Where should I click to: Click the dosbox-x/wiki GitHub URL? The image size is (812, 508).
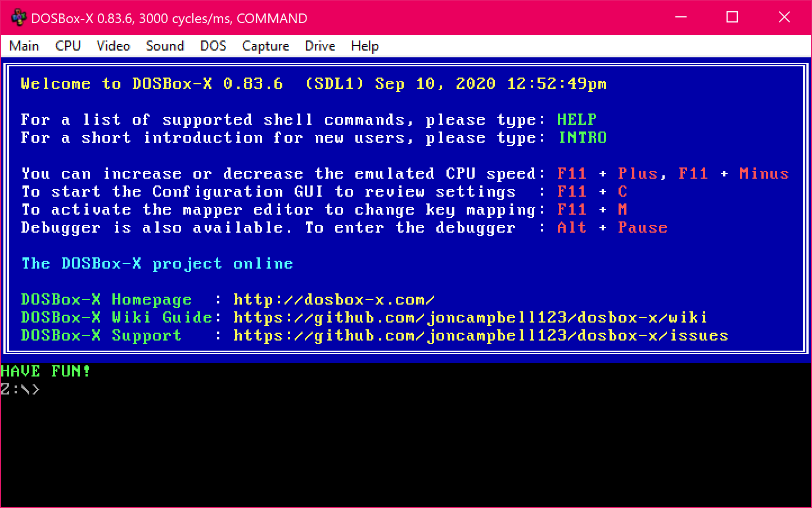(470, 317)
